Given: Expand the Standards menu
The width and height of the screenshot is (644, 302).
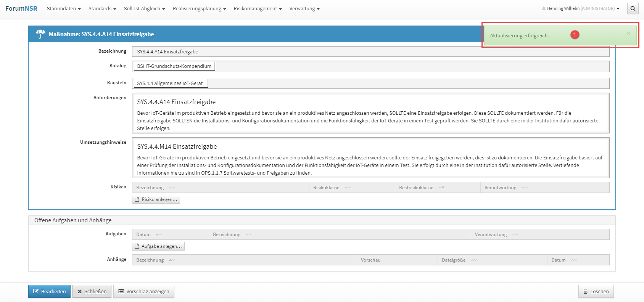Looking at the screenshot, I should (x=102, y=8).
